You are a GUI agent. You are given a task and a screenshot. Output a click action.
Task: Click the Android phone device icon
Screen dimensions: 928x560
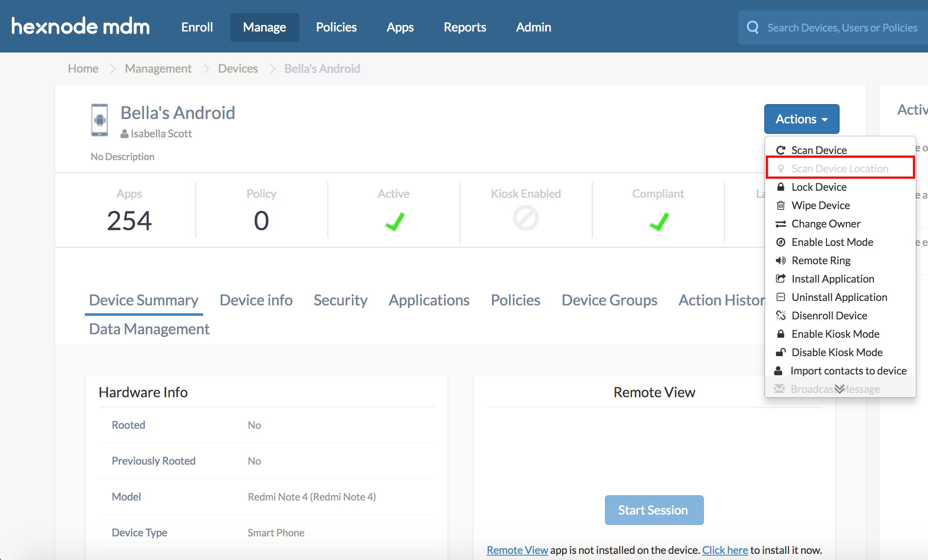click(99, 120)
